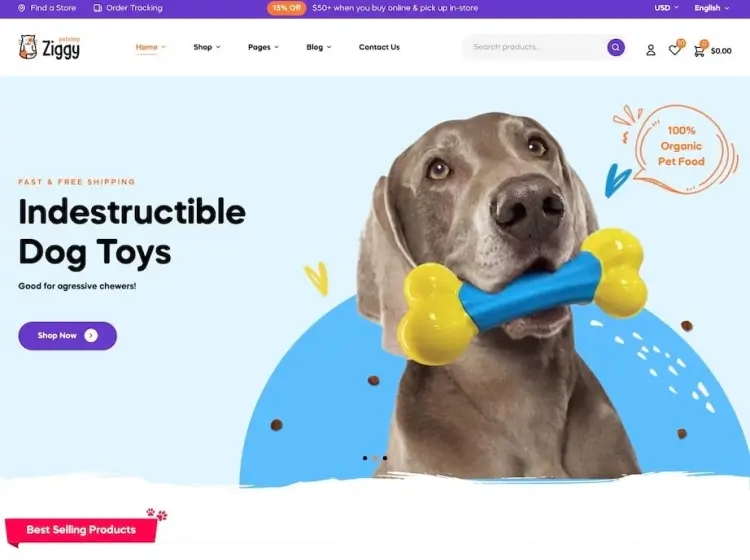Select the last slider dot

click(x=385, y=458)
